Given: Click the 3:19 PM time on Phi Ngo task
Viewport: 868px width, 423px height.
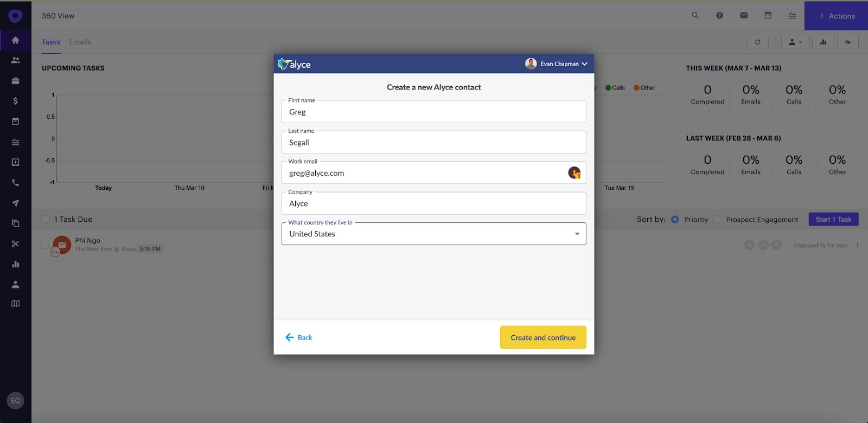Looking at the screenshot, I should [x=150, y=249].
